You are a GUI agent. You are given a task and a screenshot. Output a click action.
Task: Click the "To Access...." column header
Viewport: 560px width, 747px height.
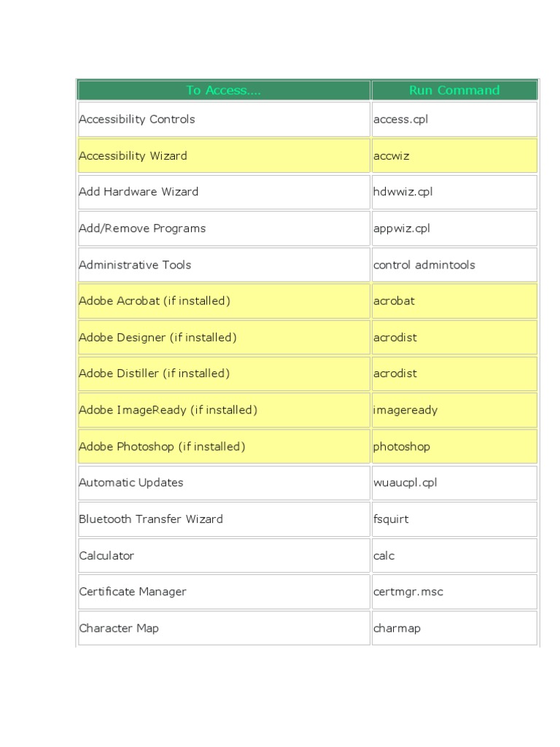(x=223, y=90)
